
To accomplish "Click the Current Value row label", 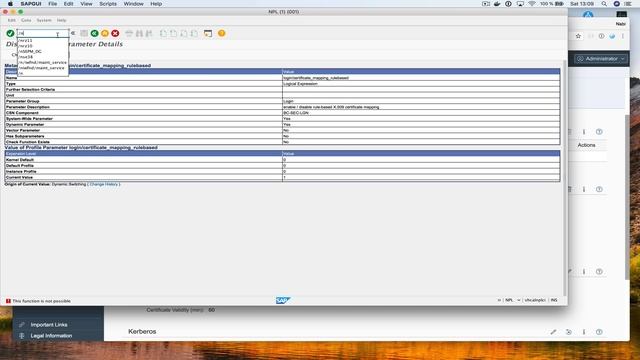I will click(19, 178).
